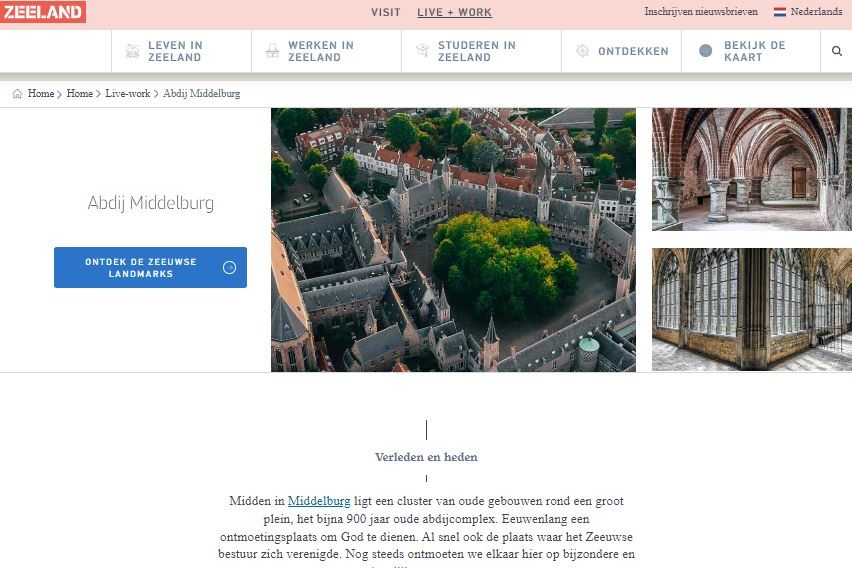Image resolution: width=852 pixels, height=568 pixels.
Task: Click the second Home breadcrumb link
Action: click(x=79, y=93)
